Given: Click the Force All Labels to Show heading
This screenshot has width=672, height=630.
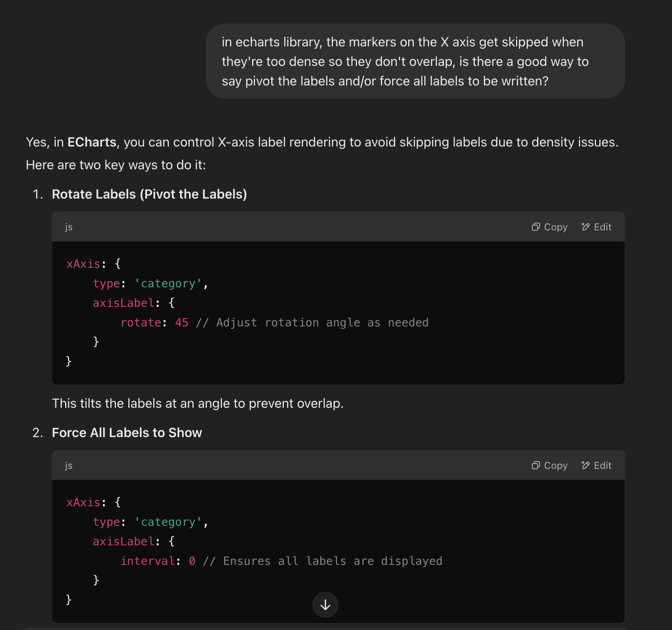Looking at the screenshot, I should point(127,433).
